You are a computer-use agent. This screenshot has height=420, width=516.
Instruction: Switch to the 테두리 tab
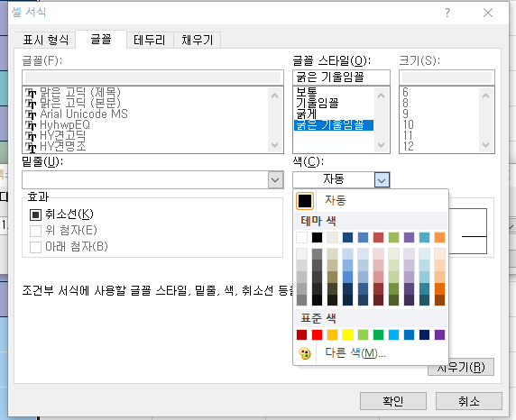coord(150,41)
